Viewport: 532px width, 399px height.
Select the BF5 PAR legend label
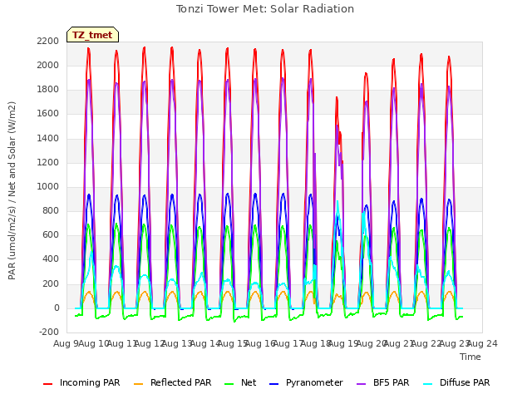point(392,382)
